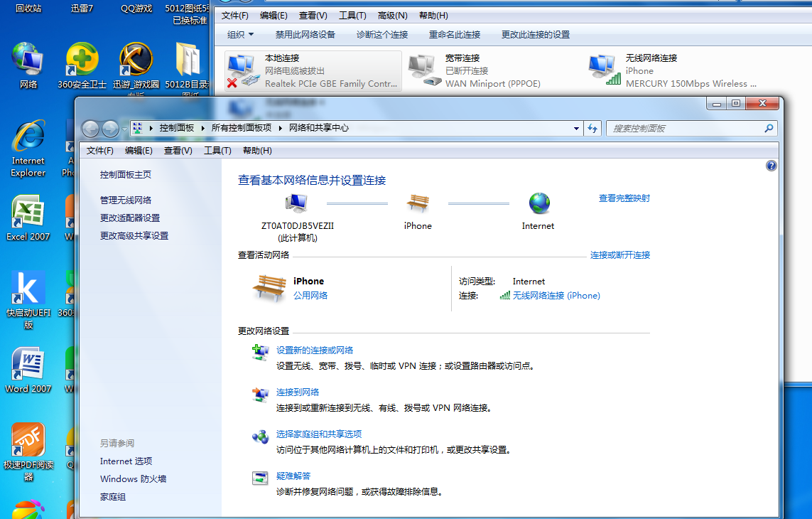The height and width of the screenshot is (519, 812).
Task: Open the address bar history dropdown
Action: pos(576,128)
